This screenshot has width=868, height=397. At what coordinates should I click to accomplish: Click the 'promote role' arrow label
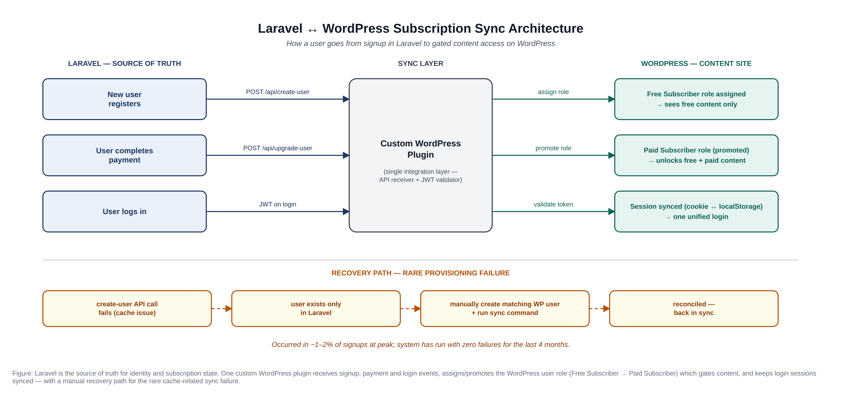click(x=553, y=148)
